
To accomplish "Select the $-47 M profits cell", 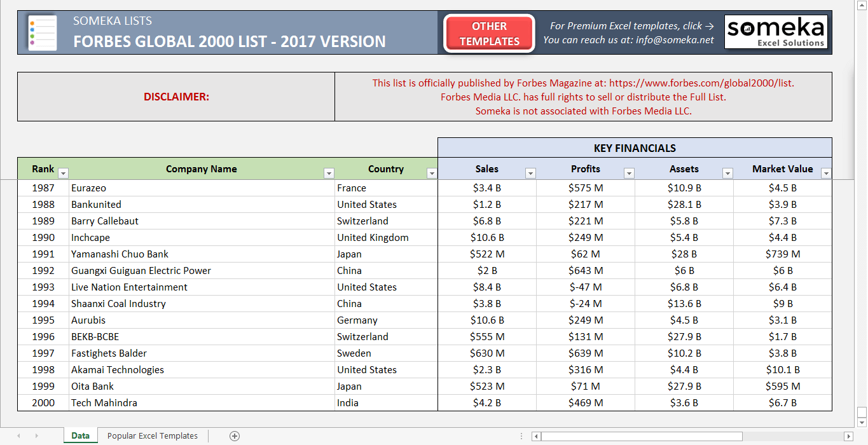I will [586, 287].
